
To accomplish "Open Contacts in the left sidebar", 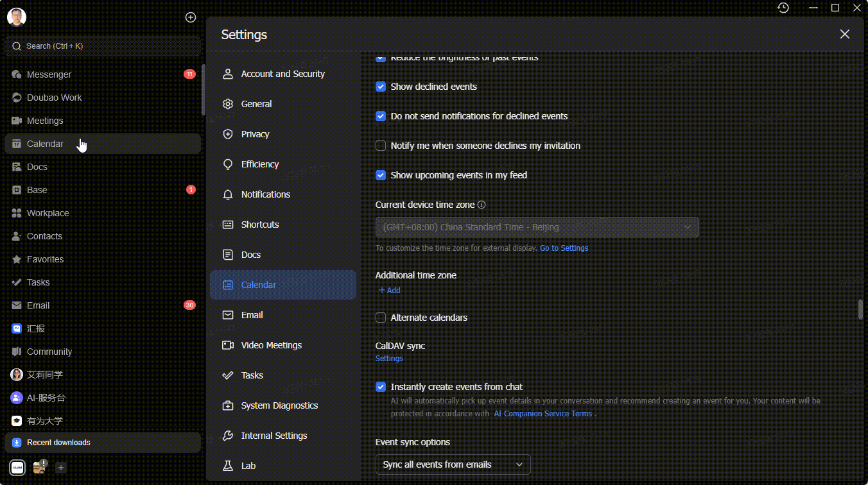I will [103, 236].
